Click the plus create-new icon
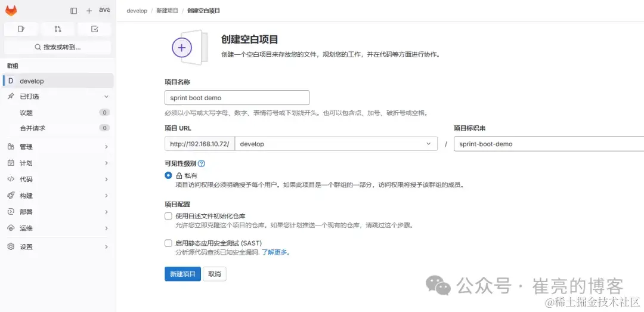This screenshot has height=312, width=644. click(x=89, y=11)
